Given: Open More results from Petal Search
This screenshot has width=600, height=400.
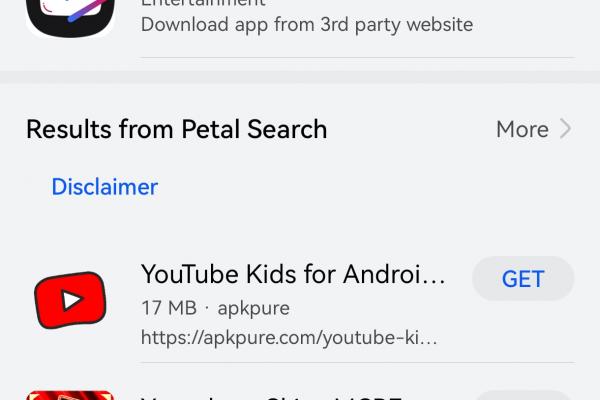Looking at the screenshot, I should click(x=522, y=129).
